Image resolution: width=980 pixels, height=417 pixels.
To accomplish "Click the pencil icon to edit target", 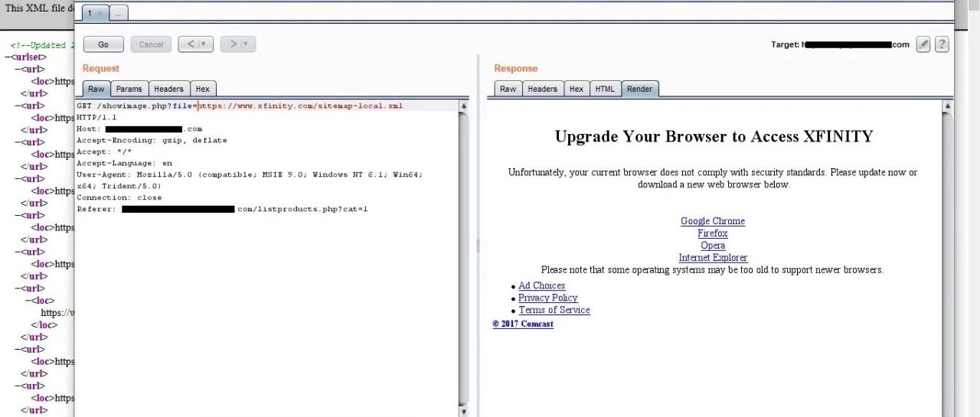I will click(x=924, y=44).
